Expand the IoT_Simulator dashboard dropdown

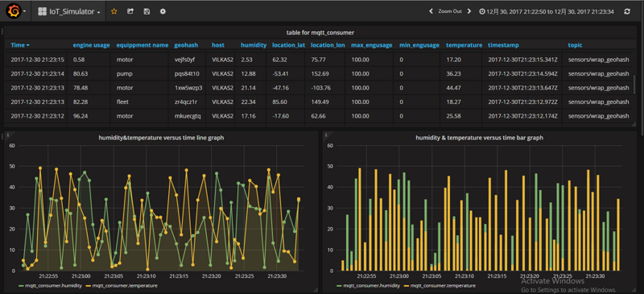(x=69, y=12)
